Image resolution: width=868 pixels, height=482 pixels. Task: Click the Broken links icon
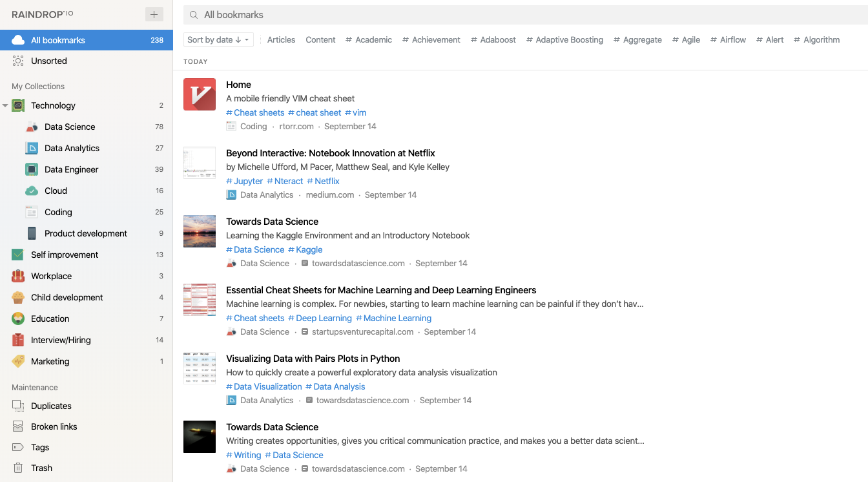[x=18, y=426]
